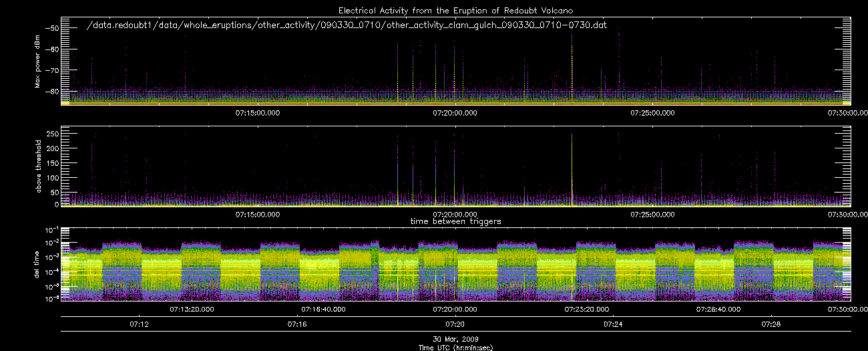This screenshot has width=868, height=351.
Task: Click the 250 tick on above threshold axis
Action: 53,134
